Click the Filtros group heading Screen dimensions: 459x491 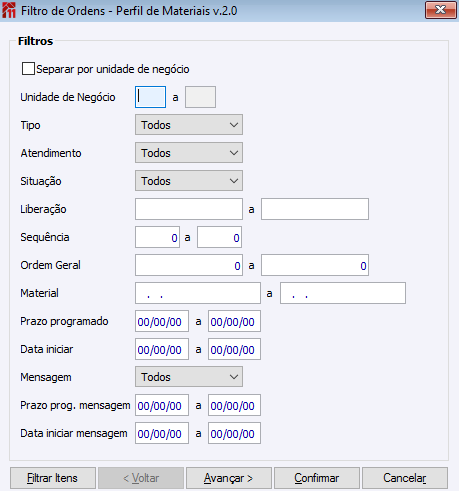tap(35, 41)
